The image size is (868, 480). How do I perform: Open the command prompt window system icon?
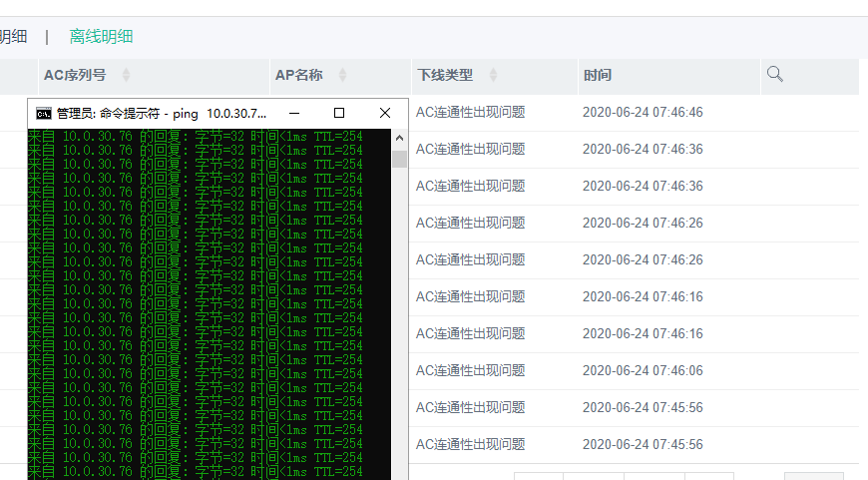pos(44,114)
